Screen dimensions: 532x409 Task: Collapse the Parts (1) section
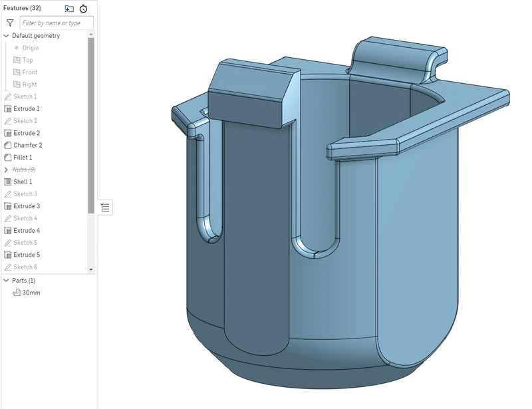point(6,281)
